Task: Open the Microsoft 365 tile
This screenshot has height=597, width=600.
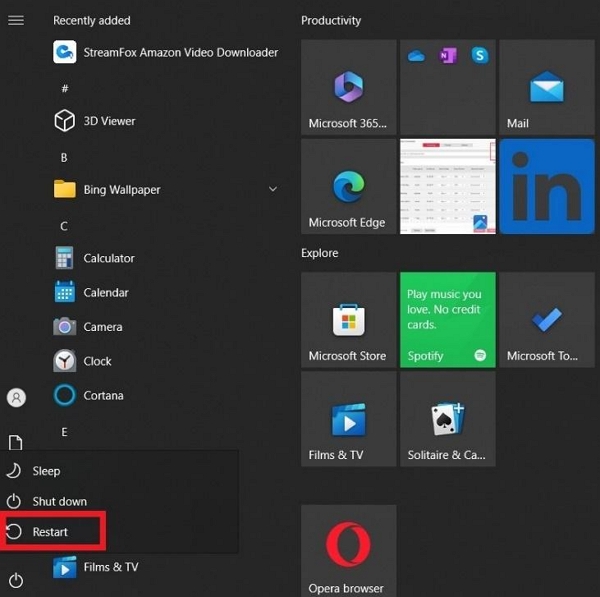Action: (x=349, y=87)
